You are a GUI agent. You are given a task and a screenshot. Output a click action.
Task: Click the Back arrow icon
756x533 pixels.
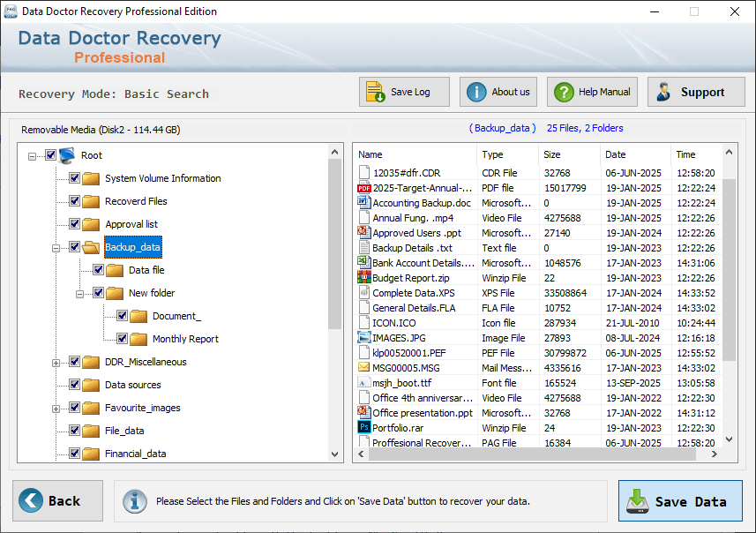point(30,500)
